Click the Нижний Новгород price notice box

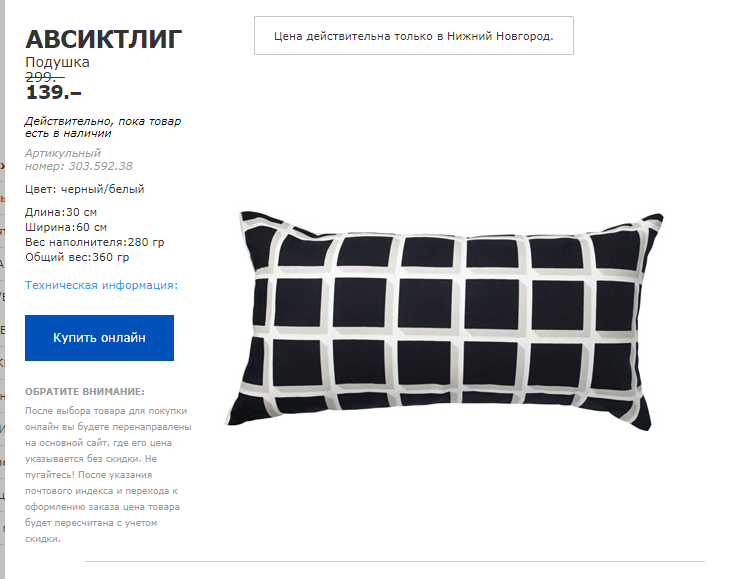click(x=414, y=35)
